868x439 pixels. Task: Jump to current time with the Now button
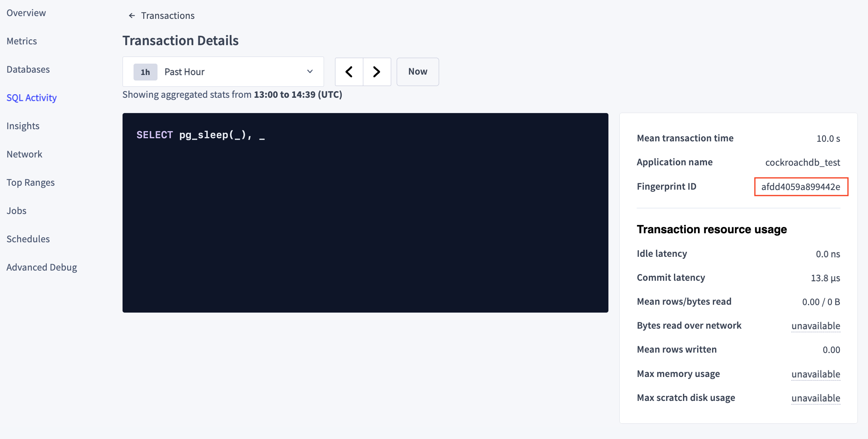(x=417, y=71)
